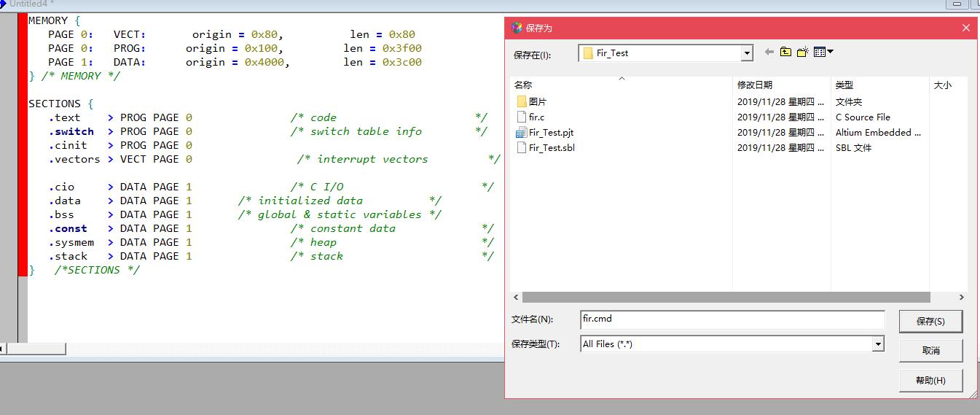This screenshot has width=980, height=415.
Task: Open the View menu icon
Action: pyautogui.click(x=823, y=53)
